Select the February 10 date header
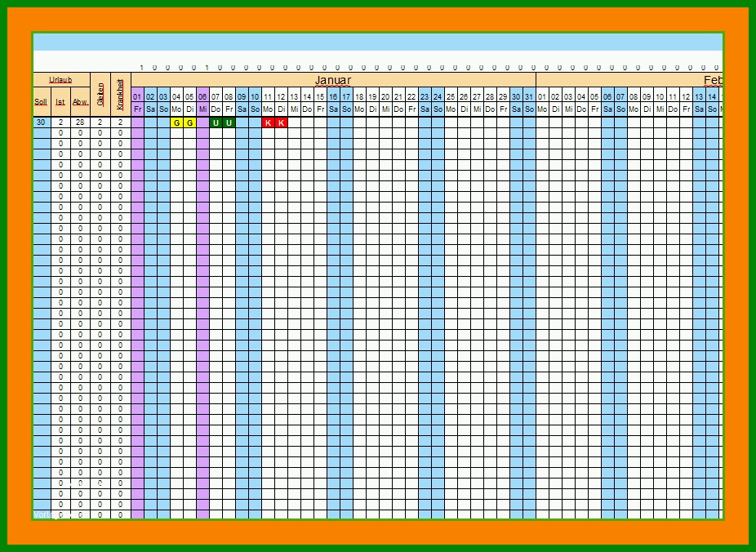The height and width of the screenshot is (552, 756). click(660, 96)
